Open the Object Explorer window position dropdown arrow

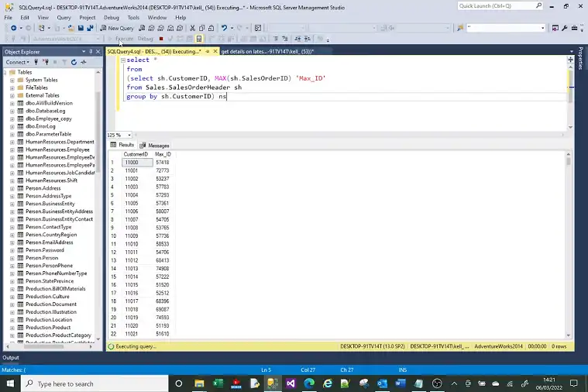point(84,52)
